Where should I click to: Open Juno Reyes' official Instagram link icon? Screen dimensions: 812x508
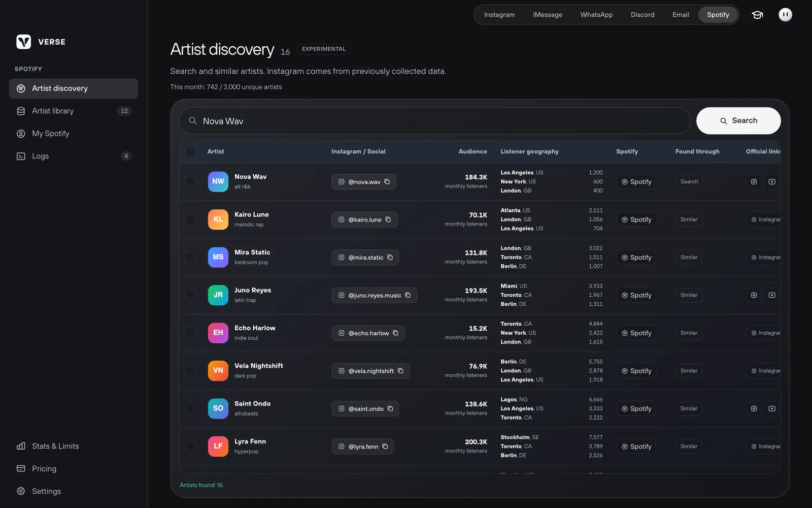(754, 295)
